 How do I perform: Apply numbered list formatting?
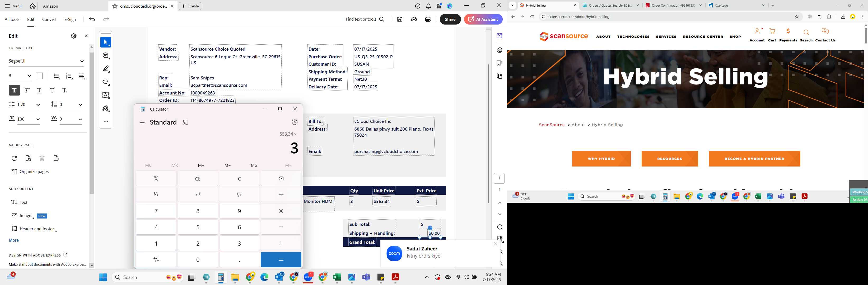pos(69,76)
